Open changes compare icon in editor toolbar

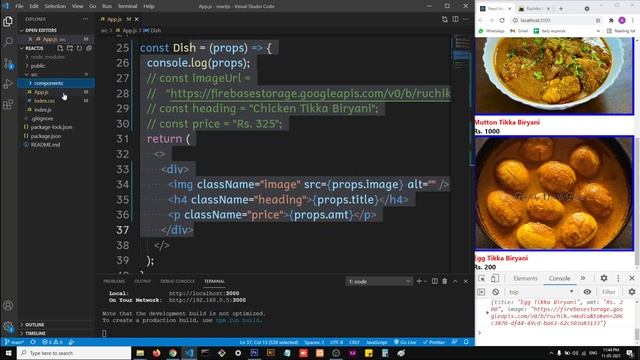pyautogui.click(x=444, y=19)
